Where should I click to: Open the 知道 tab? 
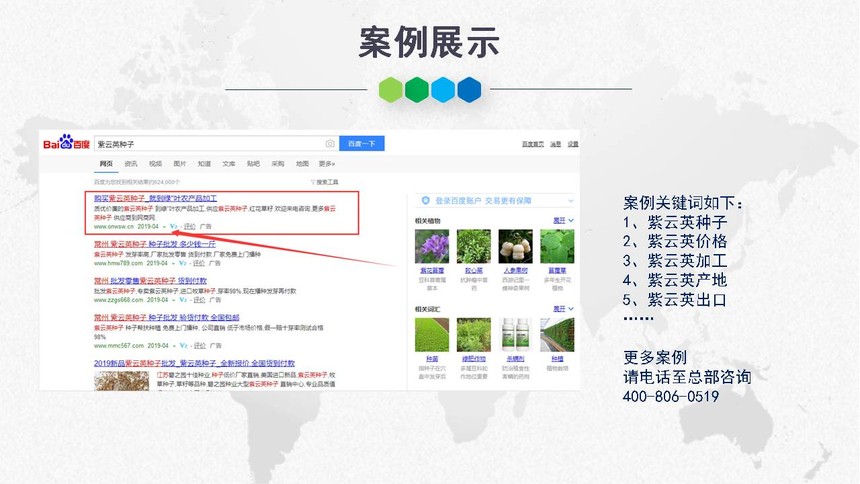click(204, 164)
